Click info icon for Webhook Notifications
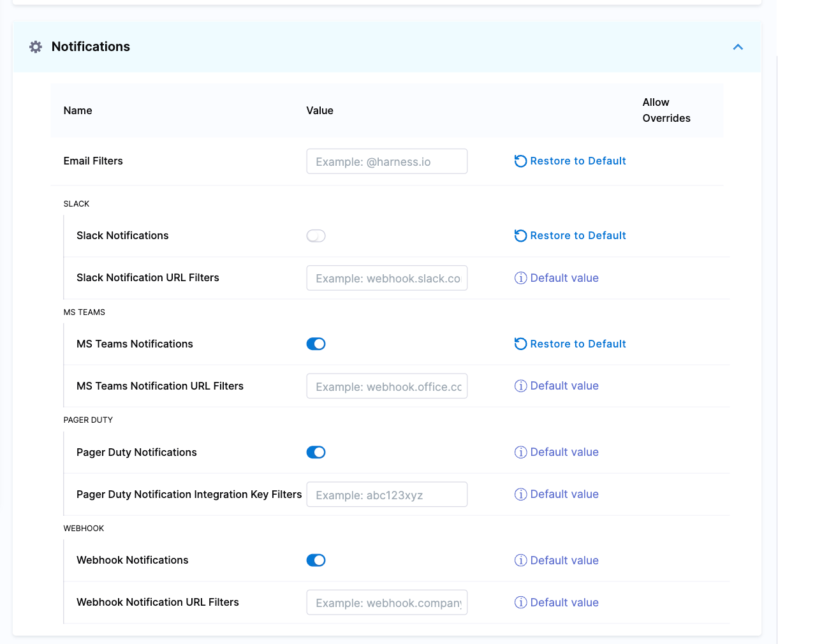The image size is (829, 644). 520,560
